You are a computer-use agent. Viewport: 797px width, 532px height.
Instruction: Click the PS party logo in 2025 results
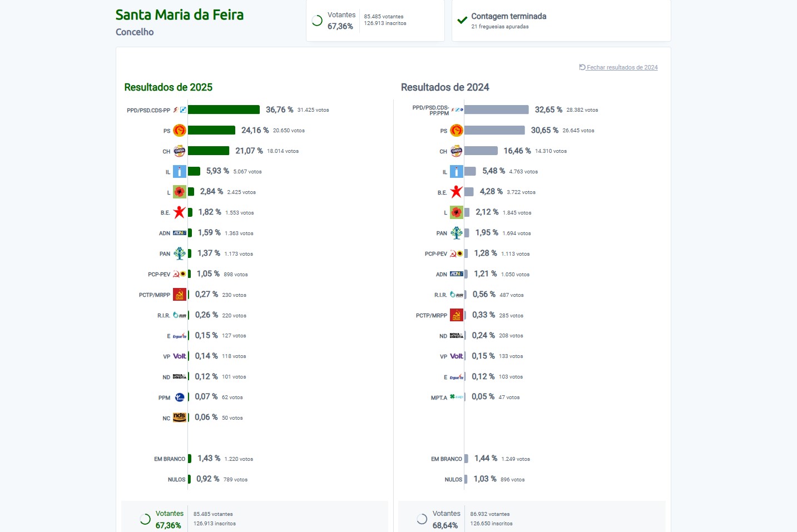179,131
